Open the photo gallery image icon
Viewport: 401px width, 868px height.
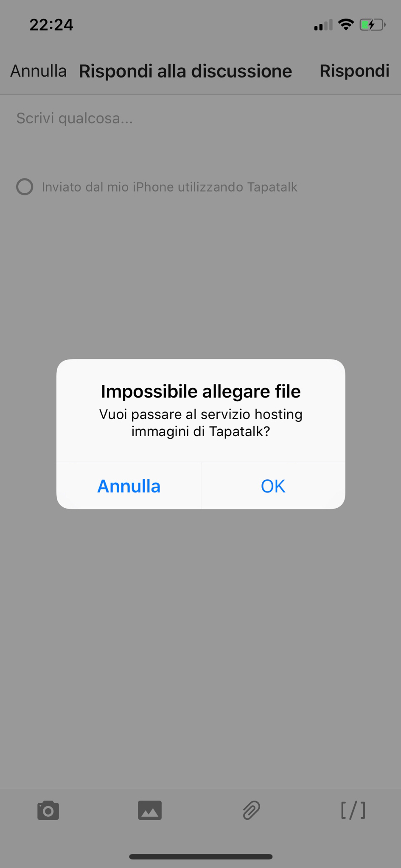[150, 810]
